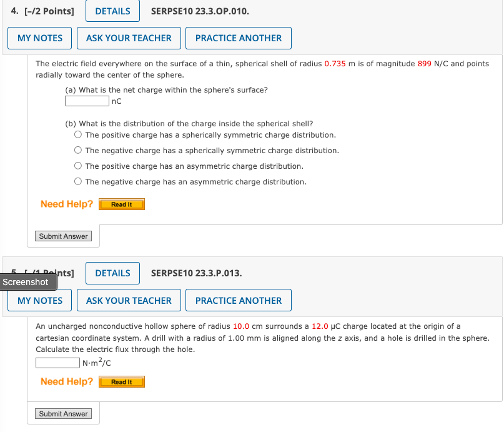Open MY NOTES for question 5
Screen dimensions: 504x432
click(39, 300)
